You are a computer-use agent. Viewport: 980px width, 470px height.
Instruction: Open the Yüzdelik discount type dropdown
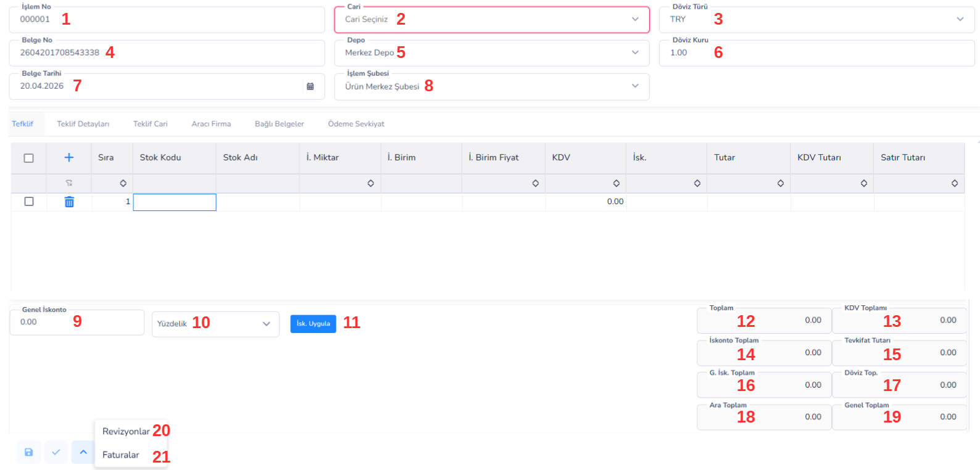(x=215, y=324)
